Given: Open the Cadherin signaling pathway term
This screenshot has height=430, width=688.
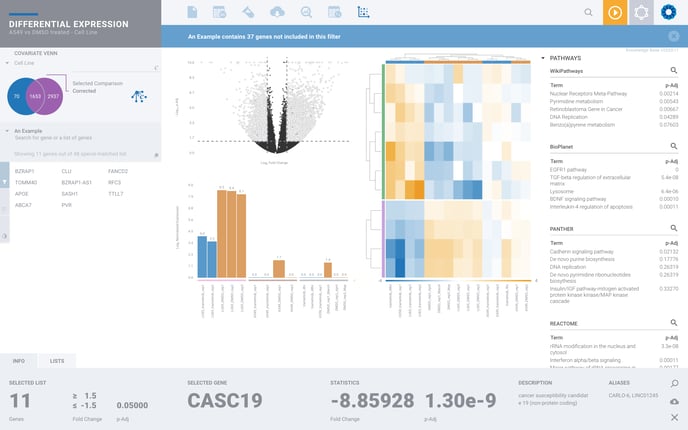Looking at the screenshot, I should point(581,252).
